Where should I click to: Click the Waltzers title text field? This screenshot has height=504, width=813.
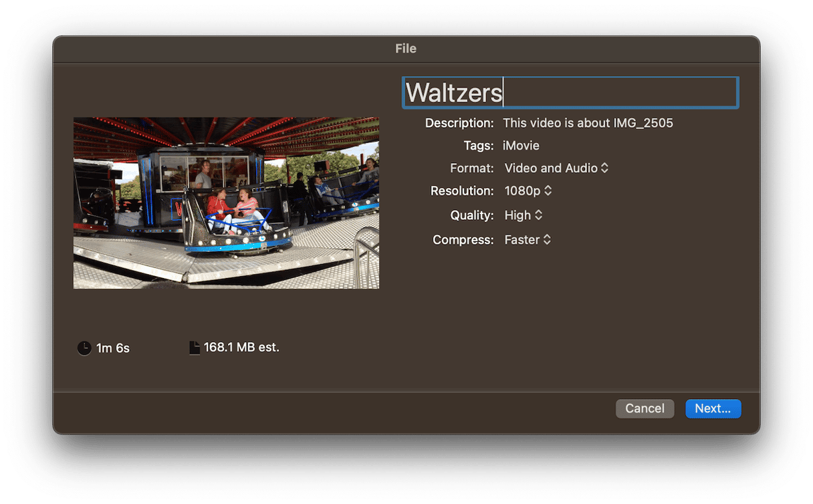click(x=570, y=93)
